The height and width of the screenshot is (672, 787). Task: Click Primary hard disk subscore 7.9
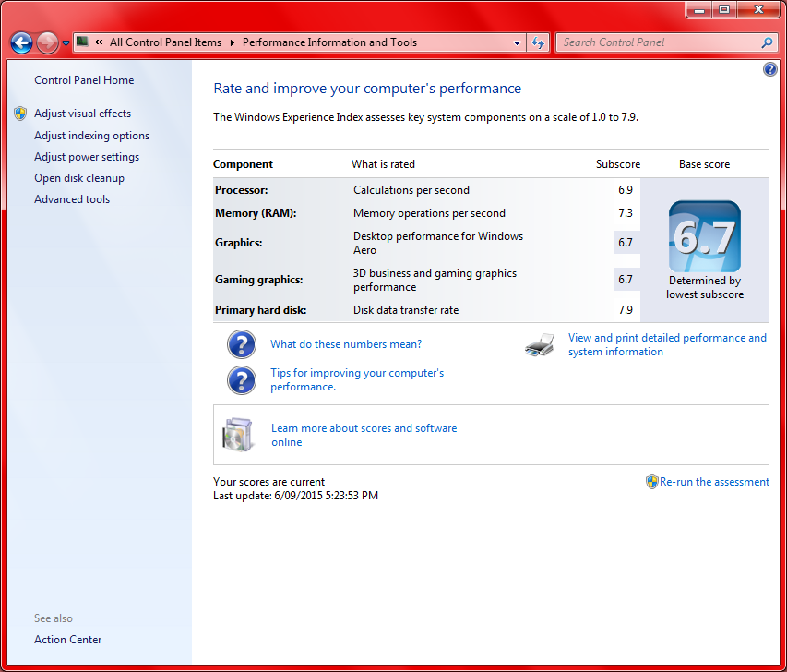(x=626, y=310)
